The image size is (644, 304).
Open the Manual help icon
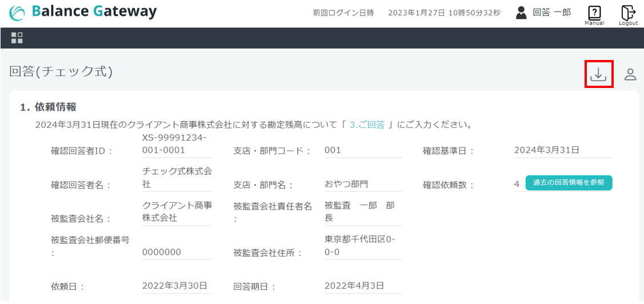(x=594, y=13)
